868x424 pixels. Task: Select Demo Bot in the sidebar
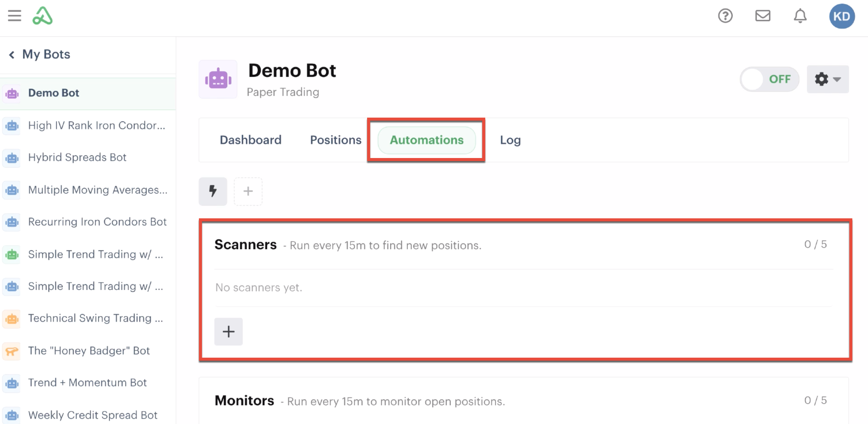[x=88, y=93]
